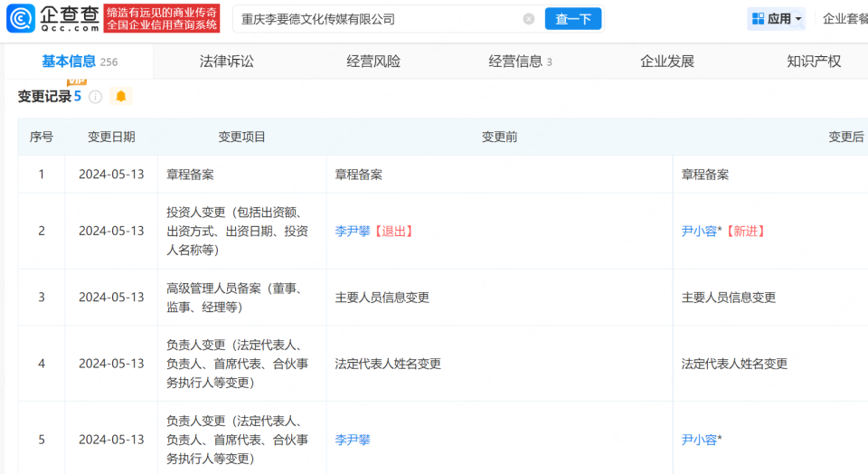Image resolution: width=868 pixels, height=474 pixels.
Task: Click the 变更记录 section heading
Action: click(x=44, y=97)
